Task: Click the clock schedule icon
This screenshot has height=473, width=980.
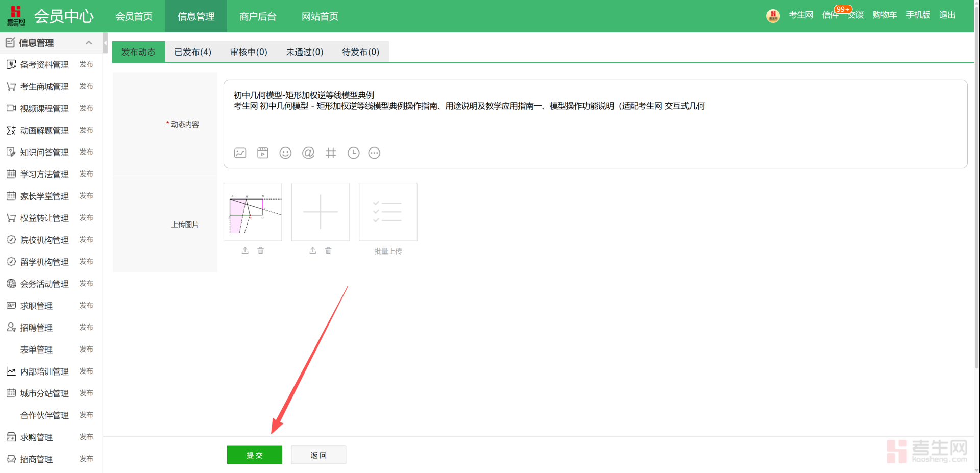Action: pyautogui.click(x=353, y=153)
